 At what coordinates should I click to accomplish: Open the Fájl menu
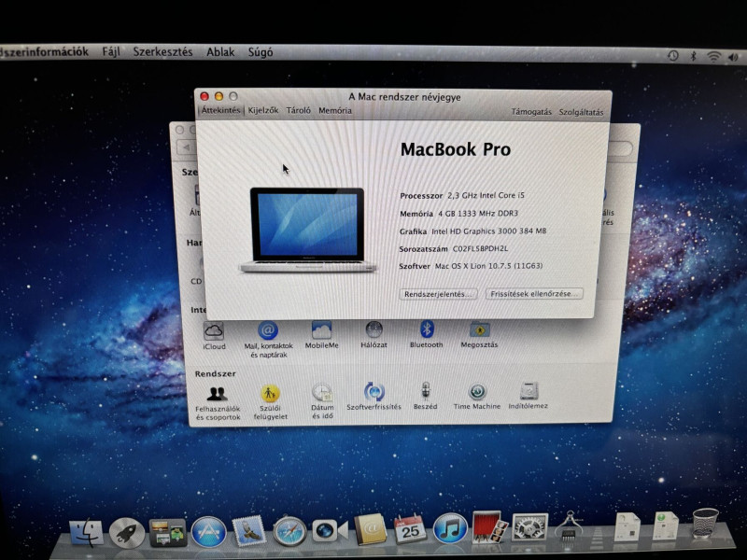click(x=111, y=51)
